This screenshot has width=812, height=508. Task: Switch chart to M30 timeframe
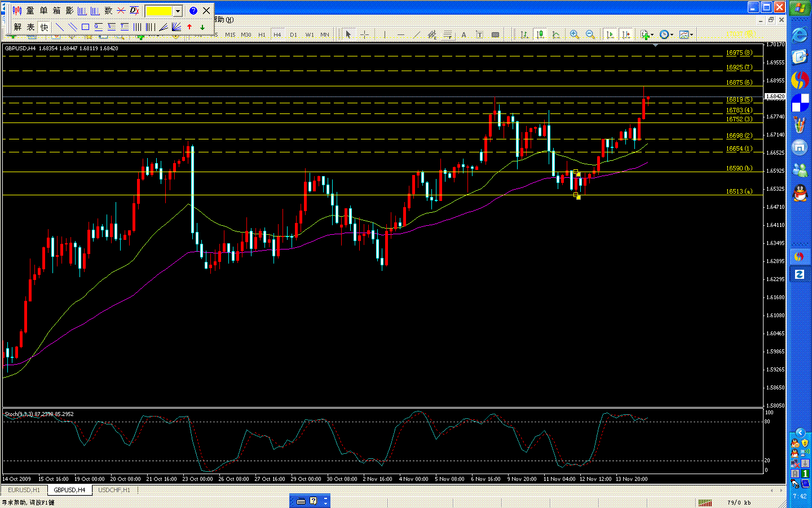(246, 35)
